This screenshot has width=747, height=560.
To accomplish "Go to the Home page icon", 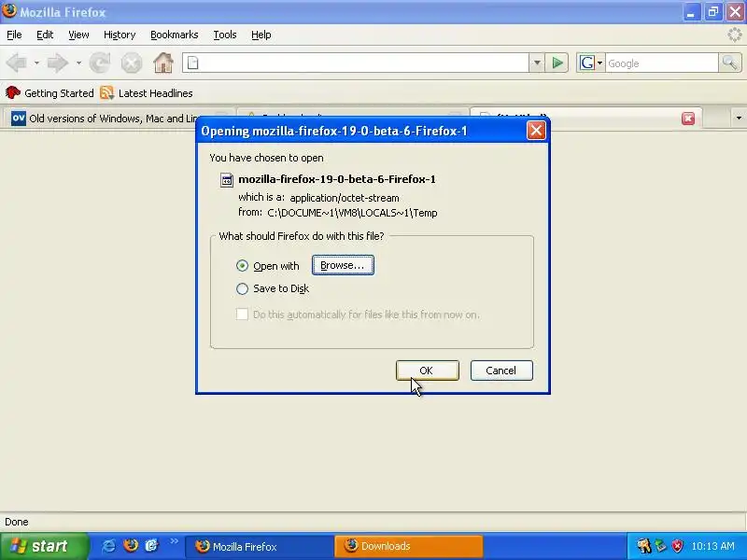I will (163, 63).
